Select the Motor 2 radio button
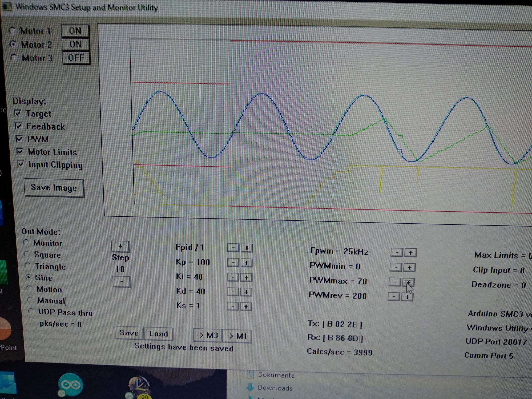 point(13,44)
